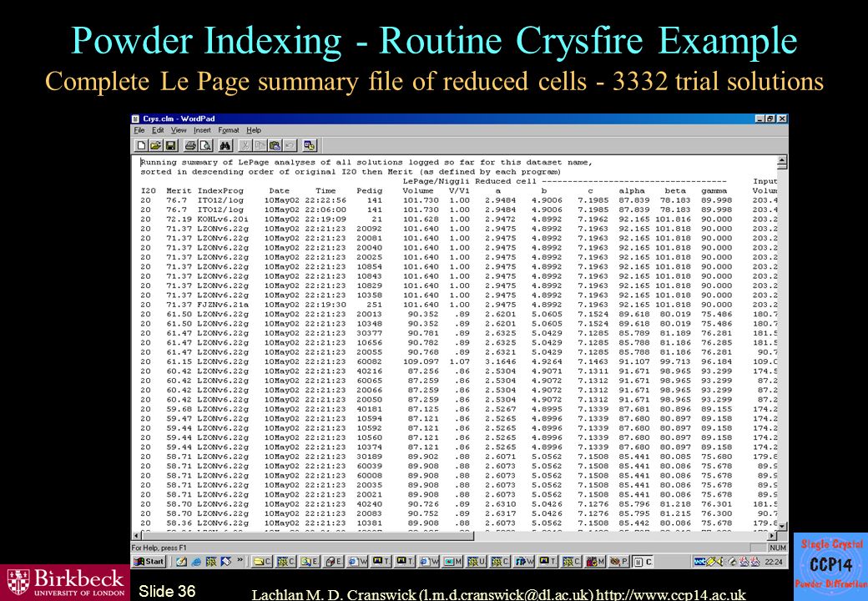Launch Internet Explorer from quick launch
Image resolution: width=868 pixels, height=601 pixels.
196,562
